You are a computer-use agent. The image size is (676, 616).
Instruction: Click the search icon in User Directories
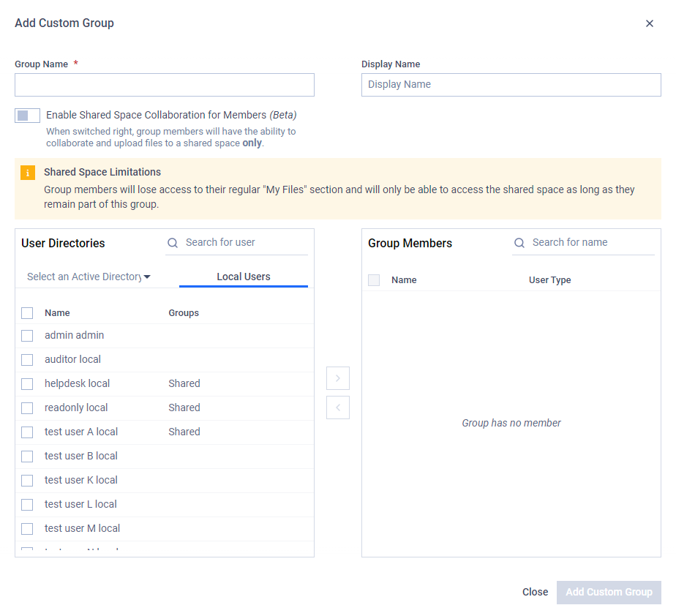[x=173, y=243]
